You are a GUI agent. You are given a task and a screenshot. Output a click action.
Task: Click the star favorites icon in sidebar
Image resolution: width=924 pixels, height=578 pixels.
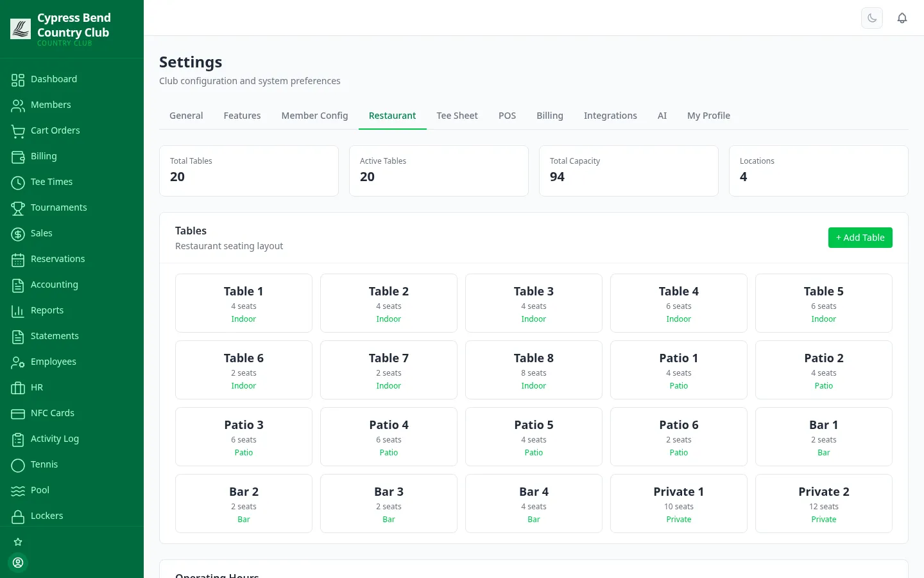[18, 542]
